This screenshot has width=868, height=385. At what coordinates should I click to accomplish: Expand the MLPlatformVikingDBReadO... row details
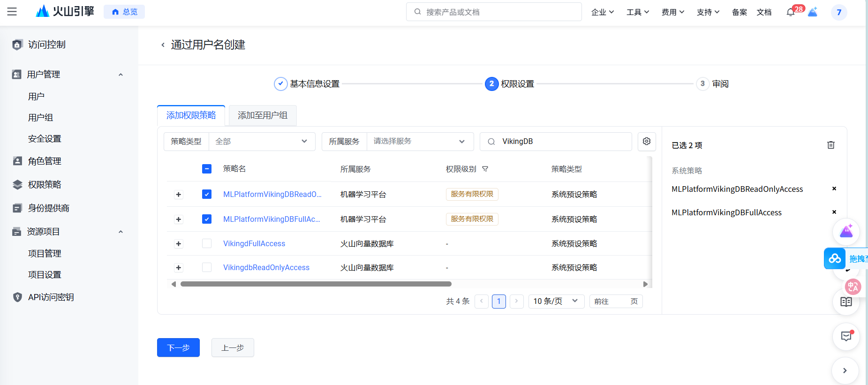coord(179,195)
